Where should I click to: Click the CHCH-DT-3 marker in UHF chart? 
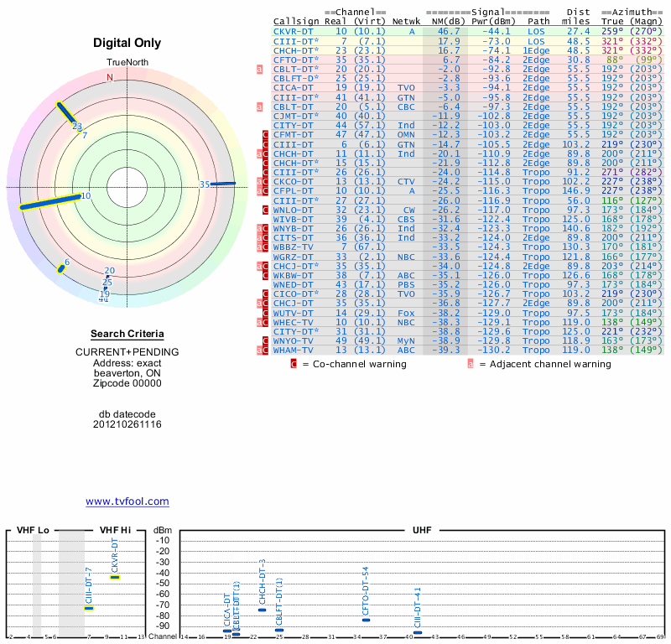point(262,610)
